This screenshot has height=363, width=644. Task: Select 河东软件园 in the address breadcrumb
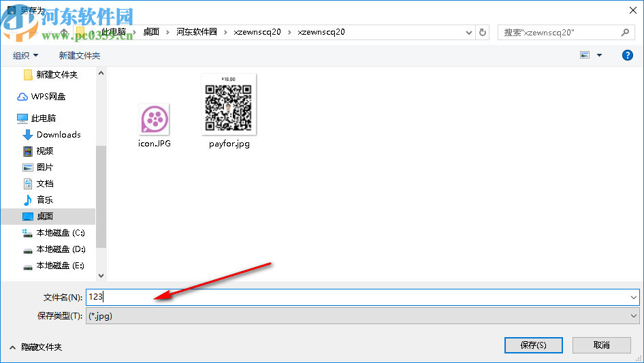tap(197, 32)
